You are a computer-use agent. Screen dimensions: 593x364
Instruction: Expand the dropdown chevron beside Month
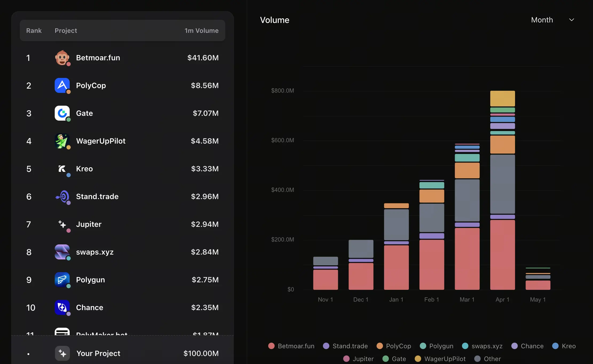(571, 20)
